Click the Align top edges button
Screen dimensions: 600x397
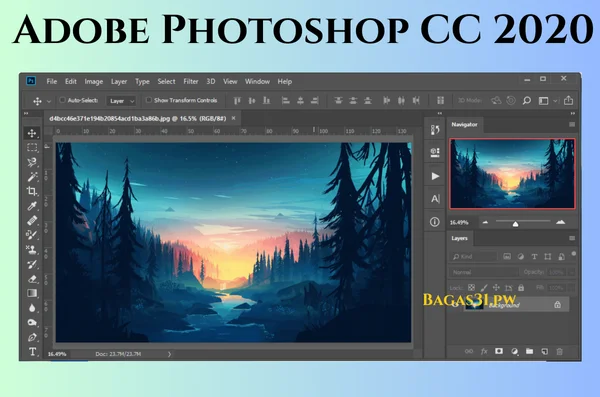[x=237, y=101]
